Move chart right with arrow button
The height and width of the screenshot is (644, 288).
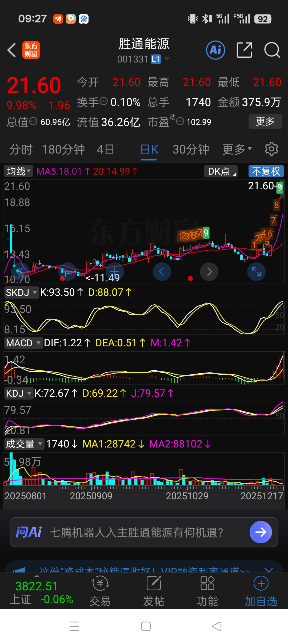point(209,272)
